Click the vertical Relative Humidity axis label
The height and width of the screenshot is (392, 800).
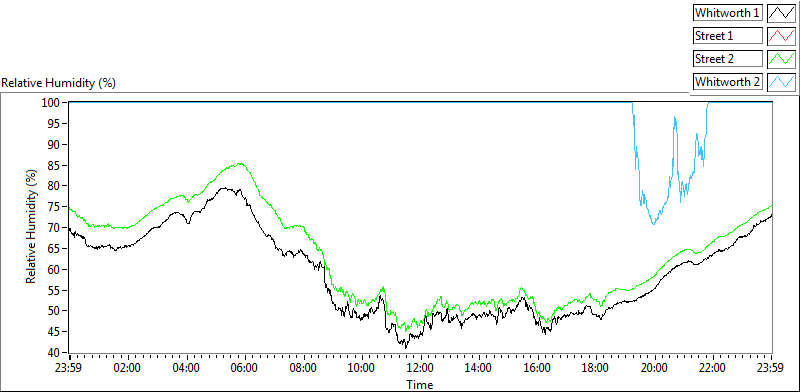[x=32, y=227]
